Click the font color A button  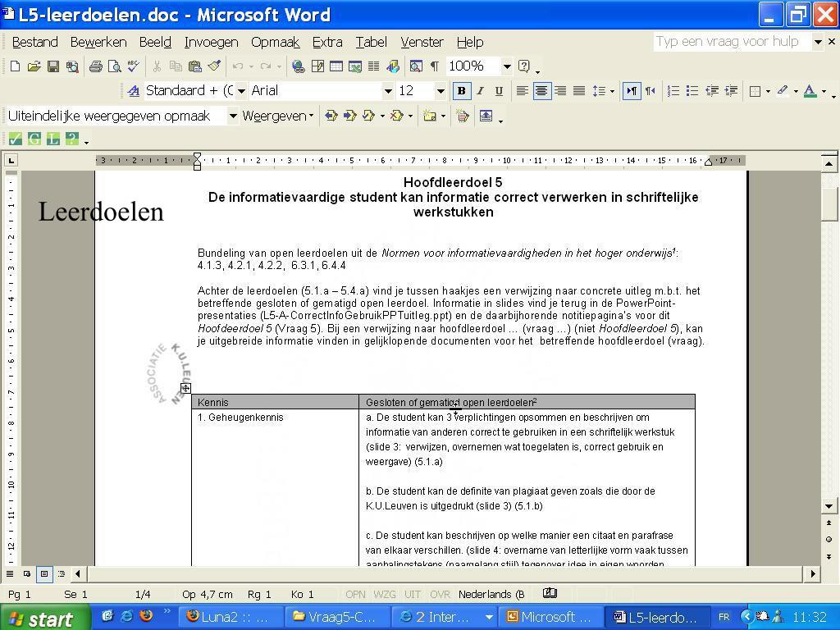click(x=810, y=91)
